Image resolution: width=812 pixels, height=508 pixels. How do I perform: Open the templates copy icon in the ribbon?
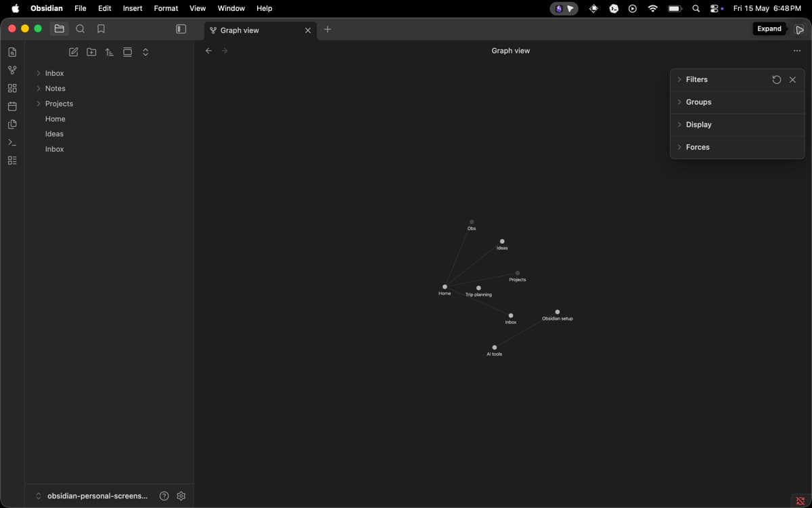(12, 124)
